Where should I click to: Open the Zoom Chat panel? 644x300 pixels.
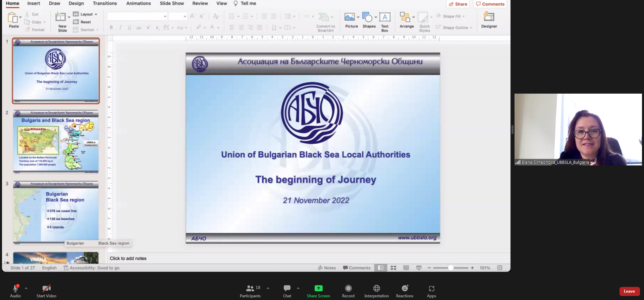point(287,291)
